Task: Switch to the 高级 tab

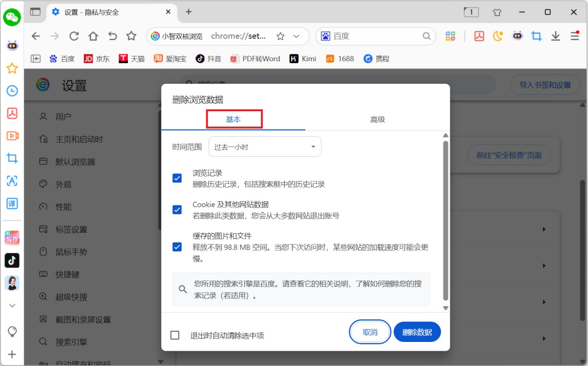Action: [x=377, y=119]
